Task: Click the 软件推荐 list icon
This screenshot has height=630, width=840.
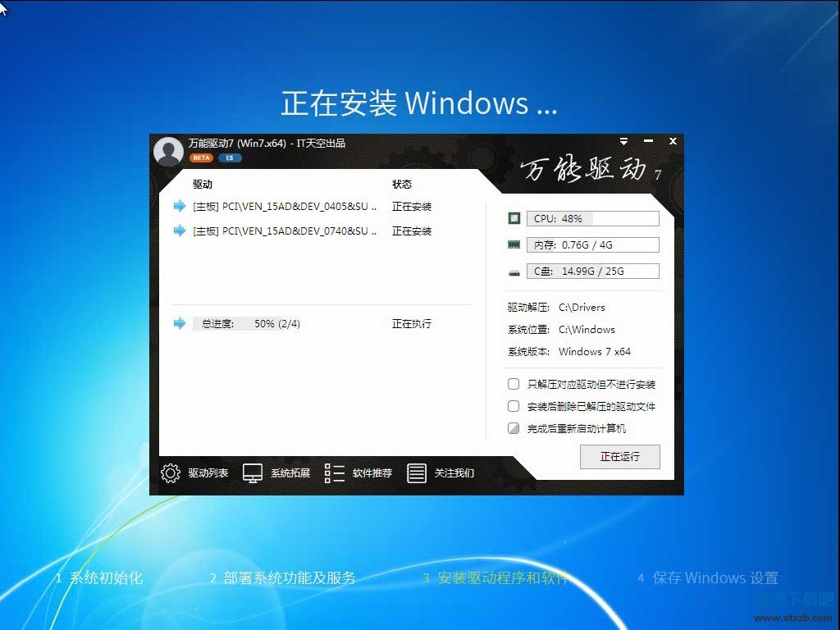Action: [x=335, y=473]
